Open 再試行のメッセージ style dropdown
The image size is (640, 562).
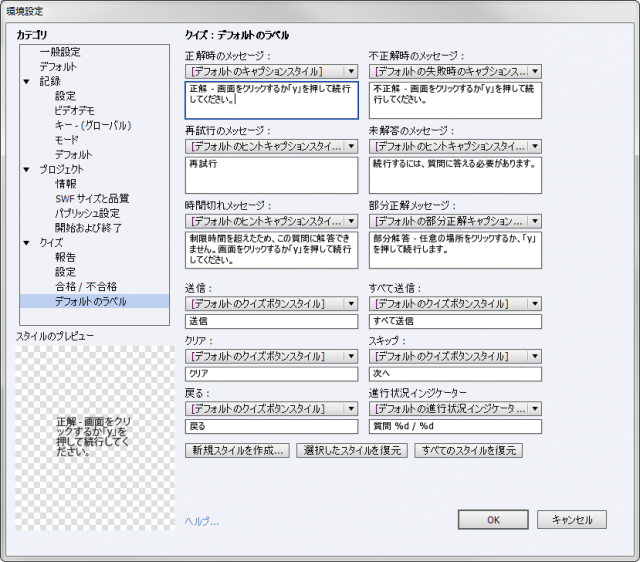(271, 146)
